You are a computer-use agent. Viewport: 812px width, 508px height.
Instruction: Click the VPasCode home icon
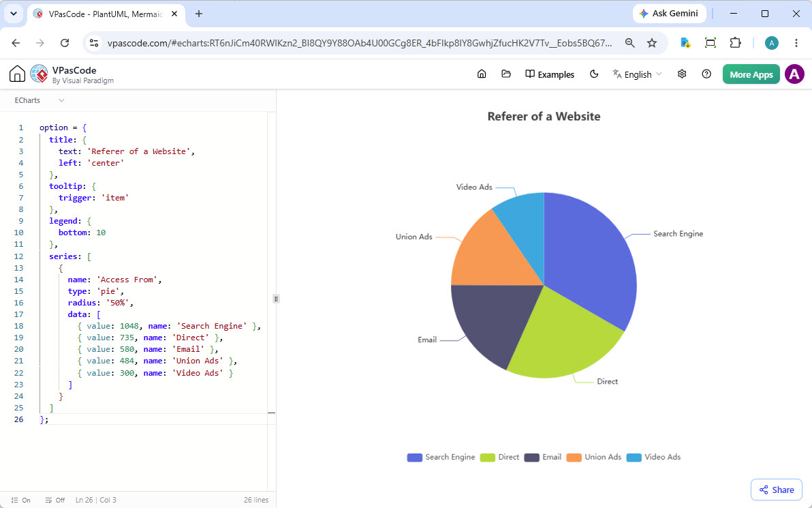[x=17, y=74]
